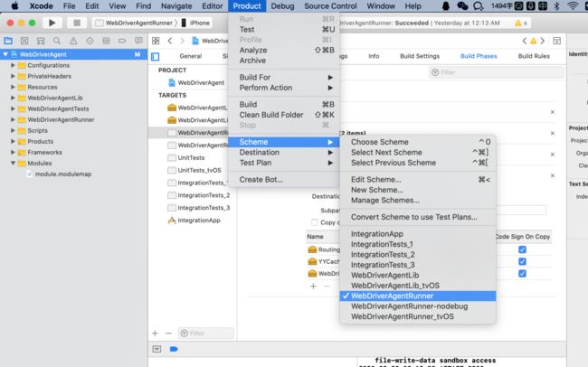
Task: Open the Project navigator folder icon
Action: (8, 41)
